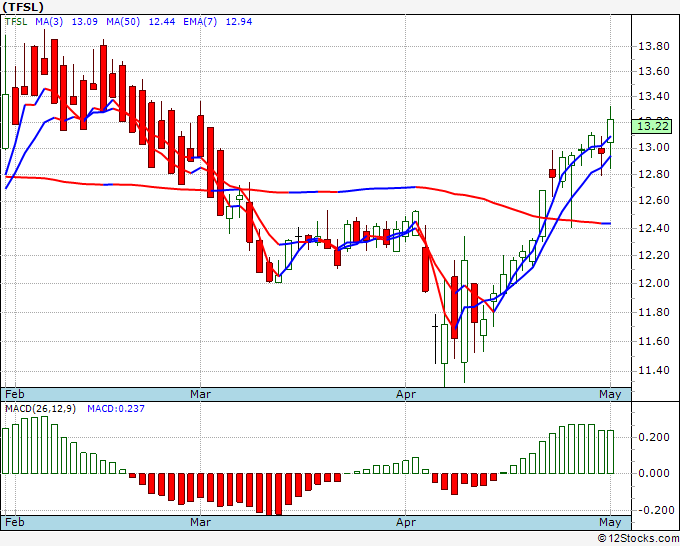Click the 12.60 price axis label

pyautogui.click(x=654, y=200)
